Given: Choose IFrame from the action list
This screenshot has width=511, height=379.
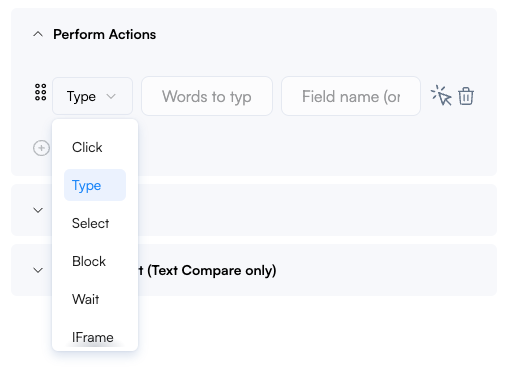Looking at the screenshot, I should (x=95, y=337).
